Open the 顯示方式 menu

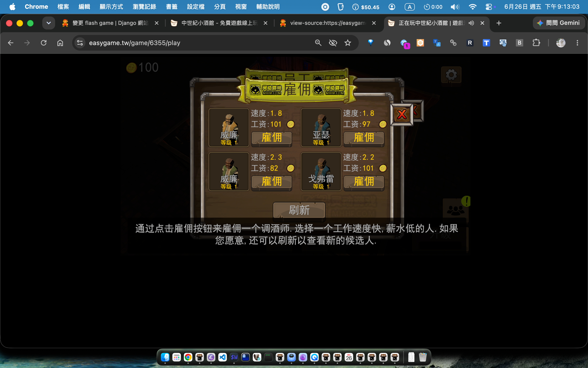click(x=111, y=7)
